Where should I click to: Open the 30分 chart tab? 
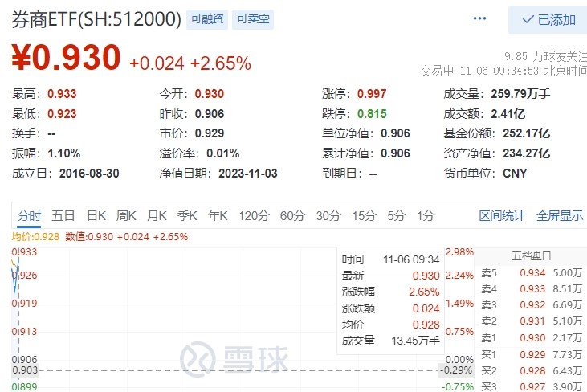pyautogui.click(x=328, y=216)
